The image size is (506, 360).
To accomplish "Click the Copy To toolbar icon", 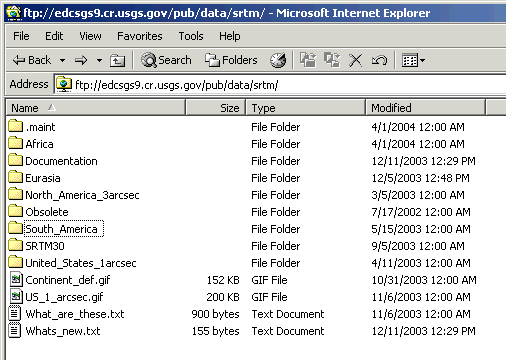I will point(332,60).
